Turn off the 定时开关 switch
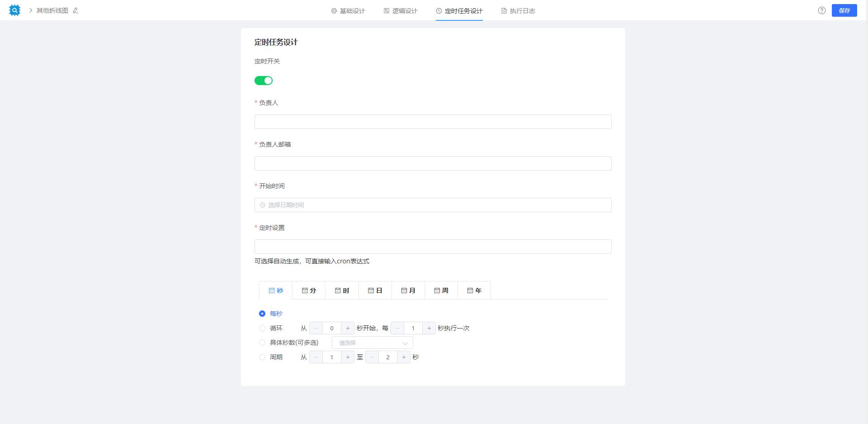 [x=264, y=81]
